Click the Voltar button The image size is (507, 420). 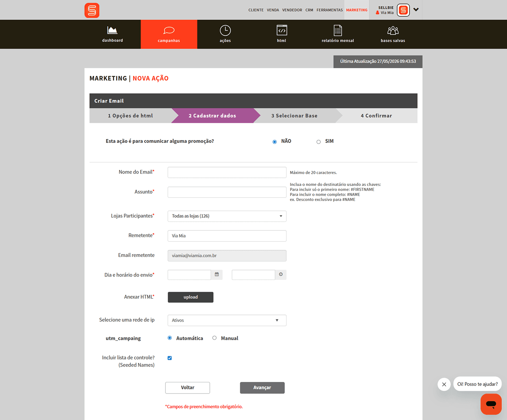[188, 388]
